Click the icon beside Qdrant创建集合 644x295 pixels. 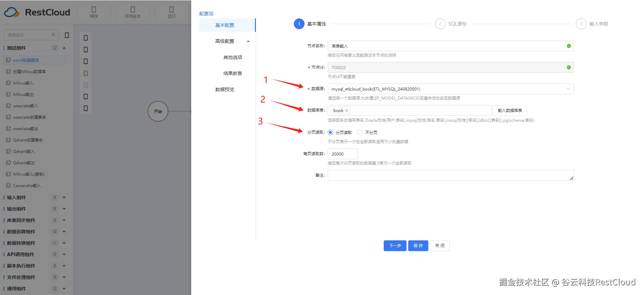tap(8, 140)
